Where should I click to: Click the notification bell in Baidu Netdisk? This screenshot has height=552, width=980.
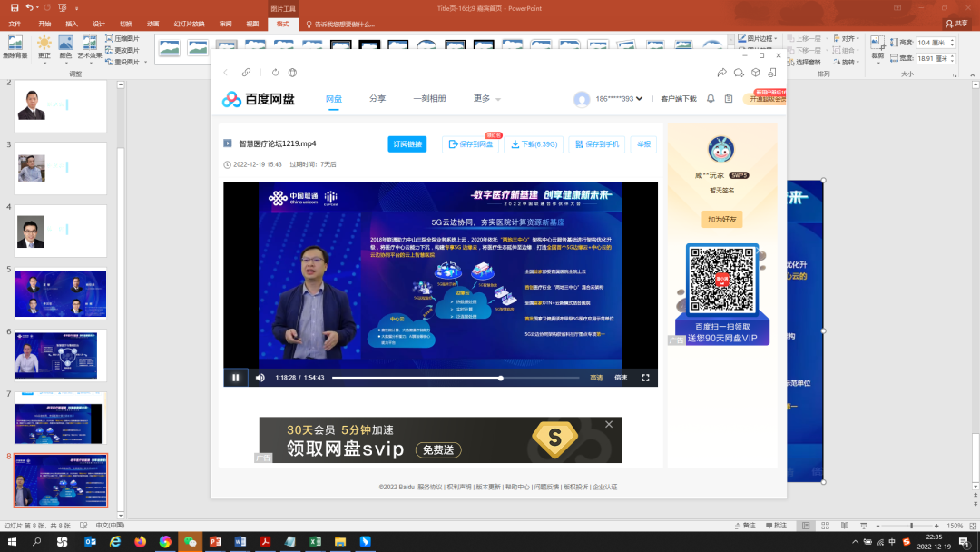pyautogui.click(x=710, y=99)
